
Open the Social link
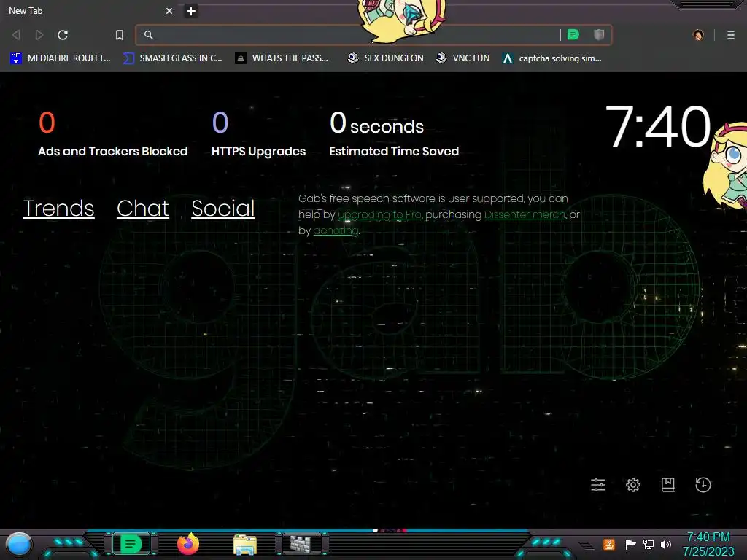coord(223,209)
